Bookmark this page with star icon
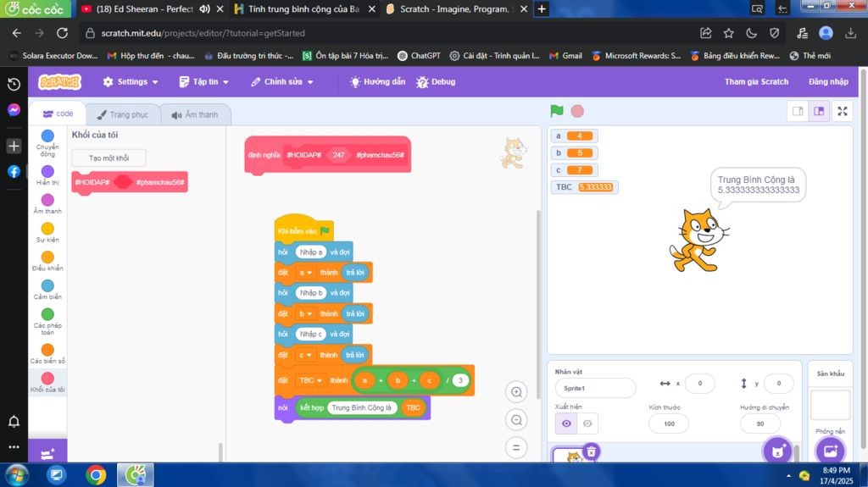The height and width of the screenshot is (487, 868). [728, 33]
